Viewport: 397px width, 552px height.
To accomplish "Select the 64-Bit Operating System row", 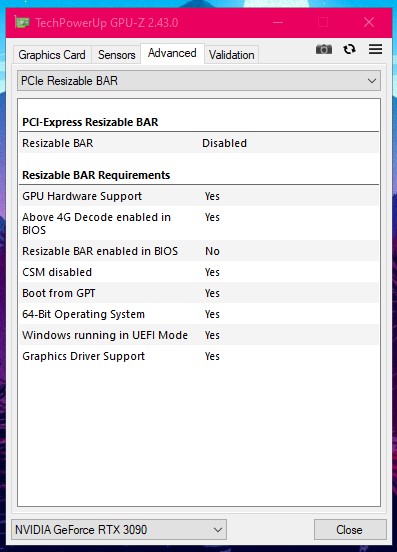I will click(199, 314).
